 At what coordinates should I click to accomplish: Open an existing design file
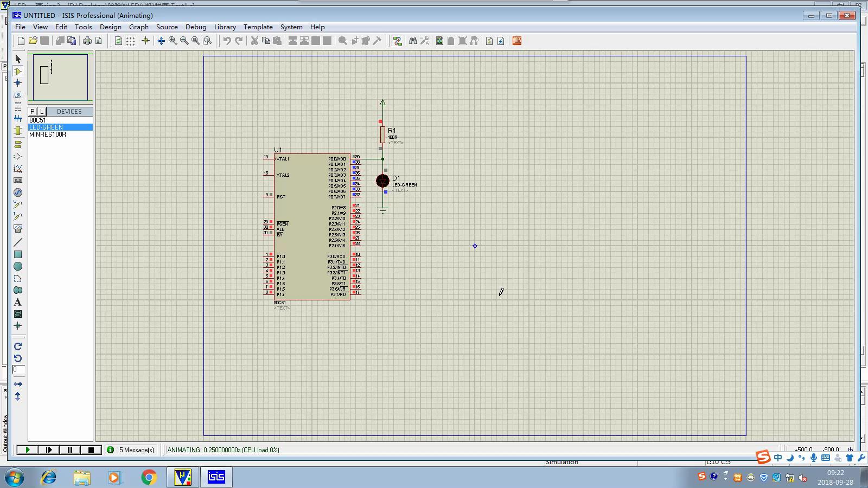33,41
